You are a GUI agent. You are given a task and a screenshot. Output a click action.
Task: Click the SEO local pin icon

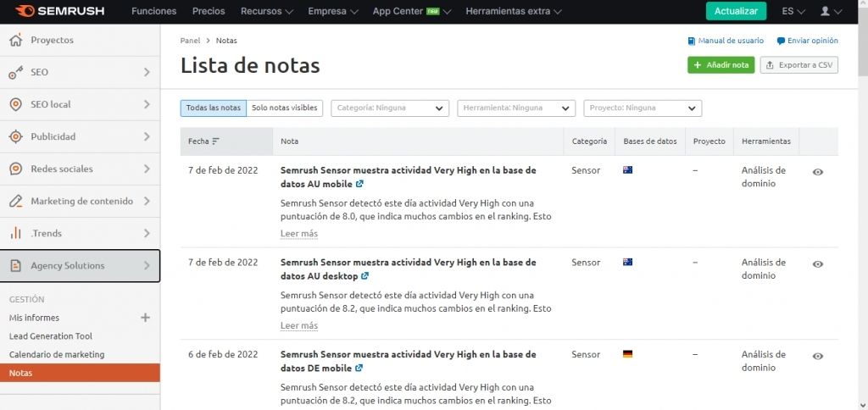[x=16, y=104]
